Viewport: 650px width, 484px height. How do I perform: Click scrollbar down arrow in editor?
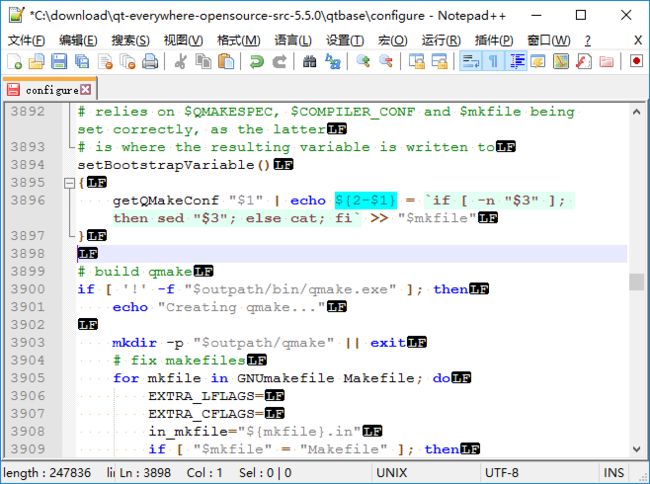coord(636,448)
